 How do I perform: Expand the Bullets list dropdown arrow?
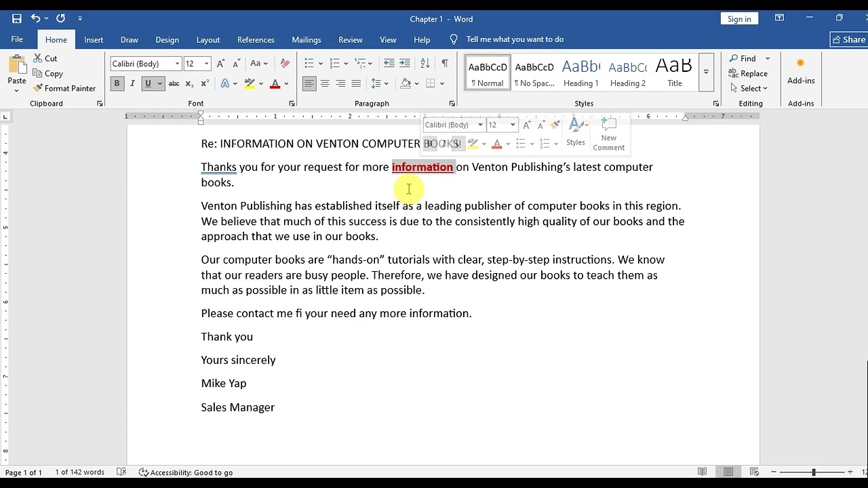[x=320, y=64]
